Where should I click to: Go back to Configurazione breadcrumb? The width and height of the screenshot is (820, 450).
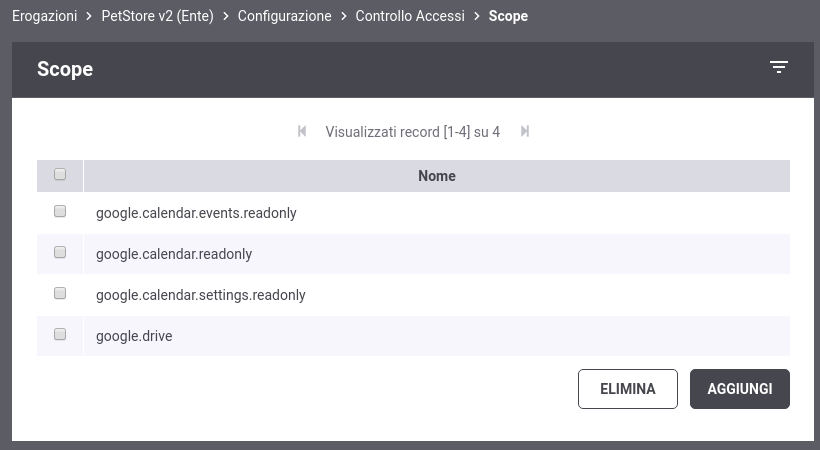pyautogui.click(x=284, y=16)
